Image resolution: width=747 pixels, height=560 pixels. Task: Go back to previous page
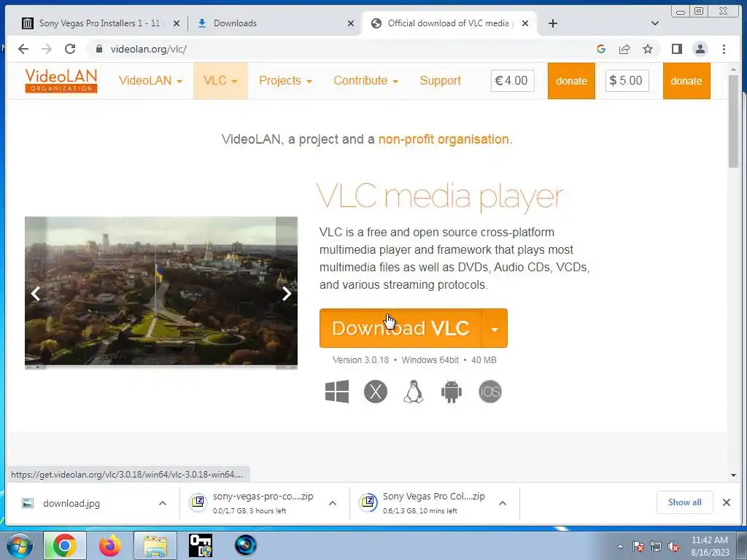23,49
